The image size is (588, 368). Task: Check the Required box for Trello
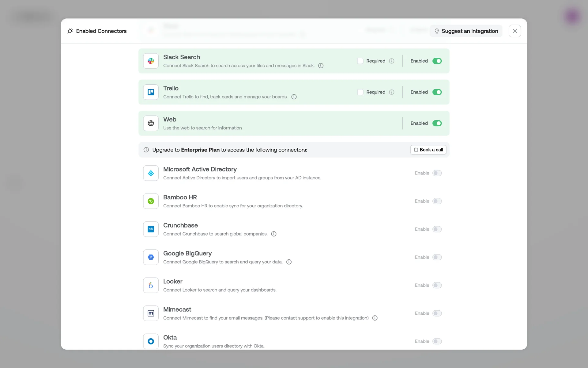click(360, 92)
